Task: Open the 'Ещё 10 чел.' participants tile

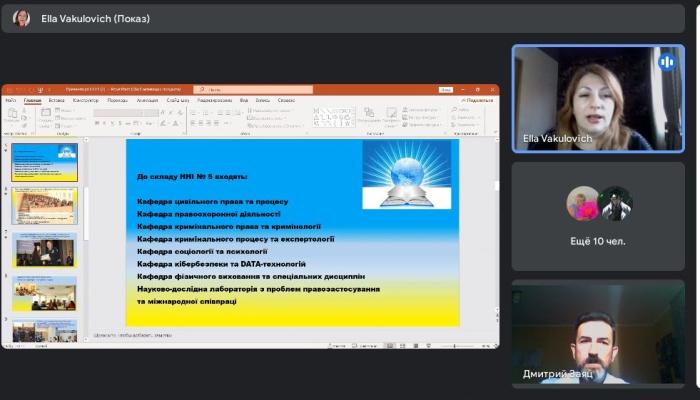Action: (x=598, y=215)
